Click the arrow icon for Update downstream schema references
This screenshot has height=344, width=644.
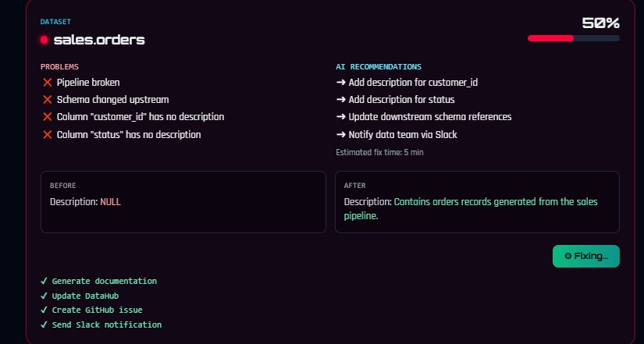coord(341,117)
